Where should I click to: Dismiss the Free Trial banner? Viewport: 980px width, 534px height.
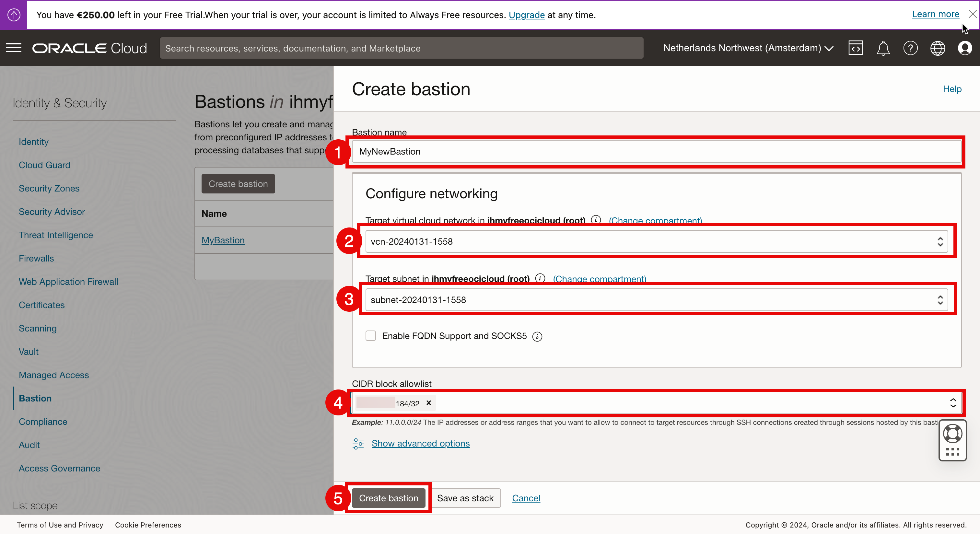[x=973, y=14]
